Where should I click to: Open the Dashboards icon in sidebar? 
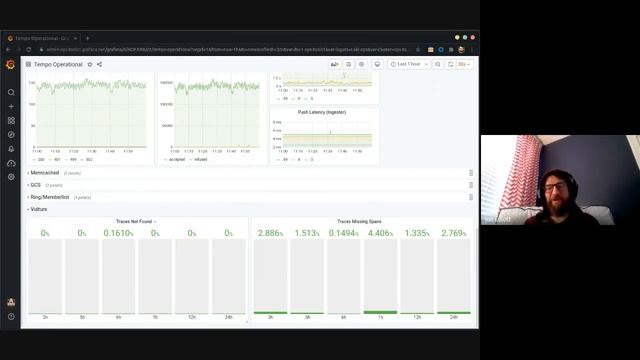[x=11, y=120]
